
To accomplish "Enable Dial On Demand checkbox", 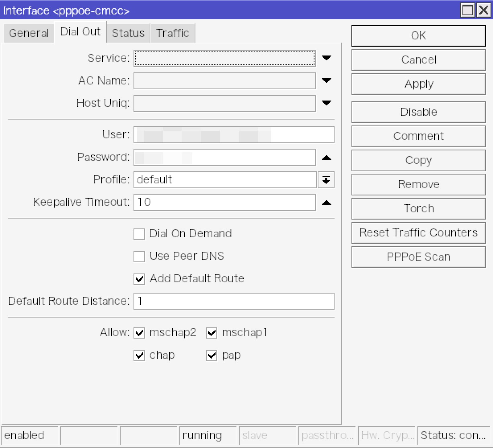I will pos(139,234).
